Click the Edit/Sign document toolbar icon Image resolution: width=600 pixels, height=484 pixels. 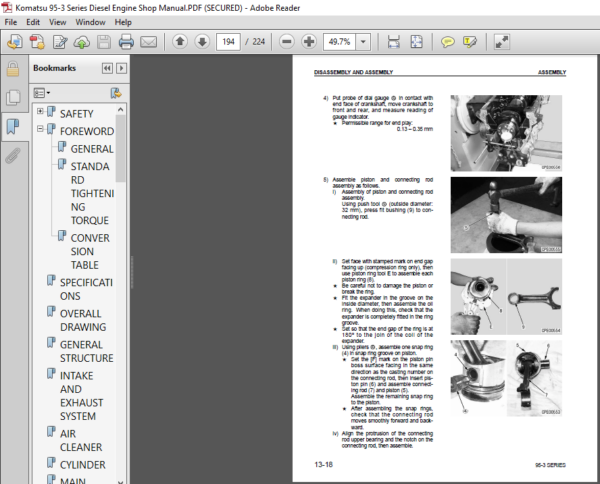point(60,42)
